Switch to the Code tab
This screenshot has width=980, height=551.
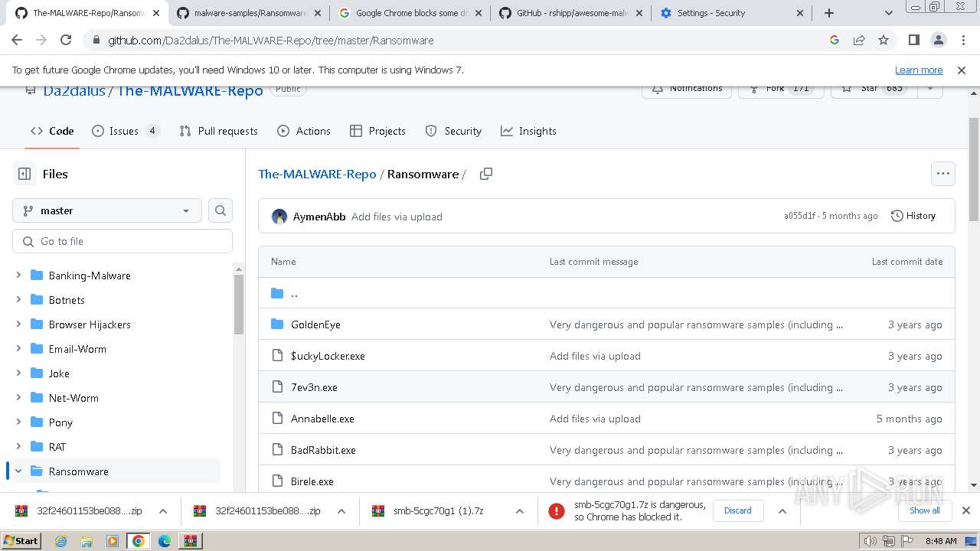(x=52, y=131)
